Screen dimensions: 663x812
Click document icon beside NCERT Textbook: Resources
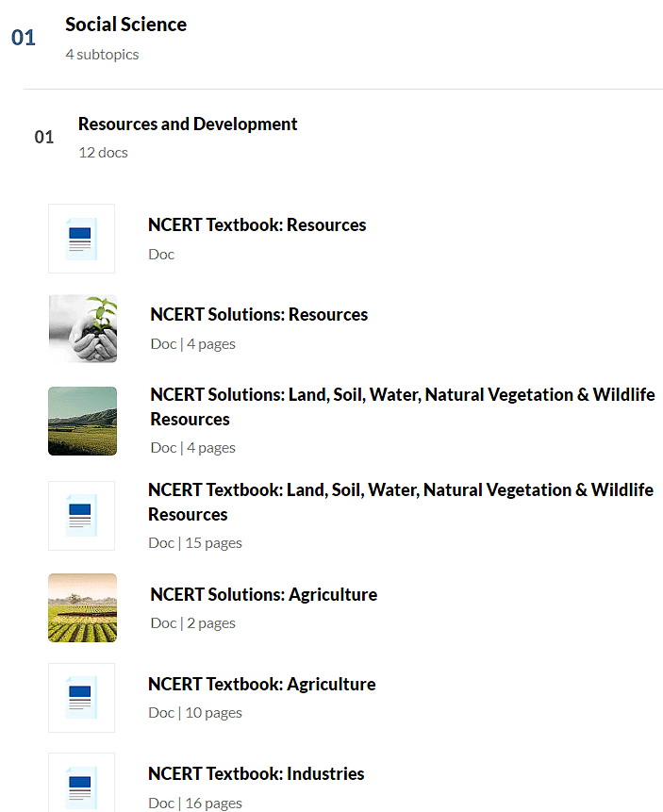click(81, 239)
